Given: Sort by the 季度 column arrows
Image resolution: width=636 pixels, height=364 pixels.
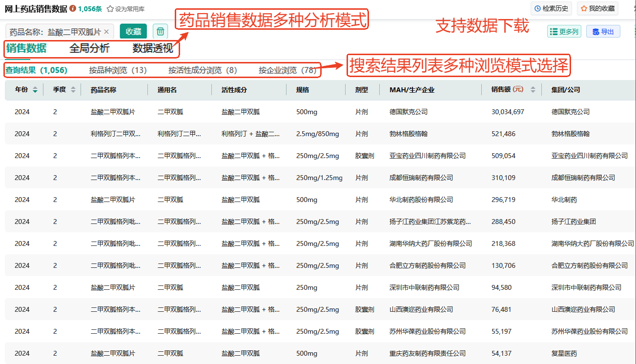Looking at the screenshot, I should (x=73, y=90).
